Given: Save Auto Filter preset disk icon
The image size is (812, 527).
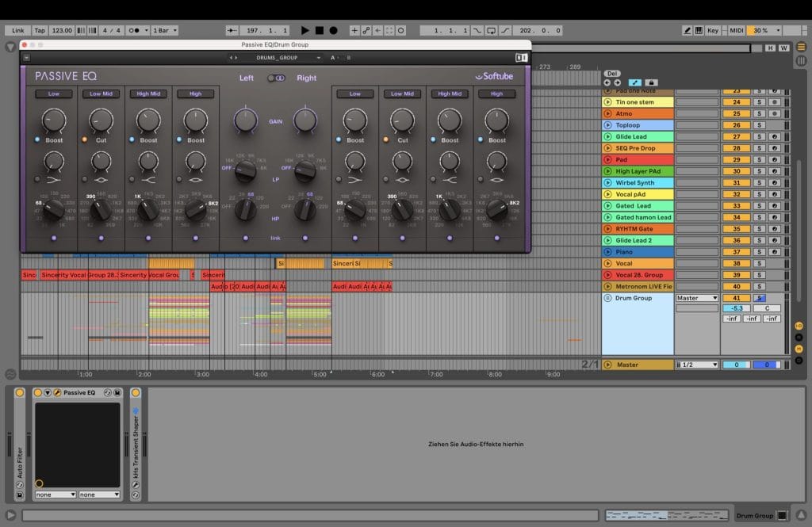Looking at the screenshot, I should [20, 495].
